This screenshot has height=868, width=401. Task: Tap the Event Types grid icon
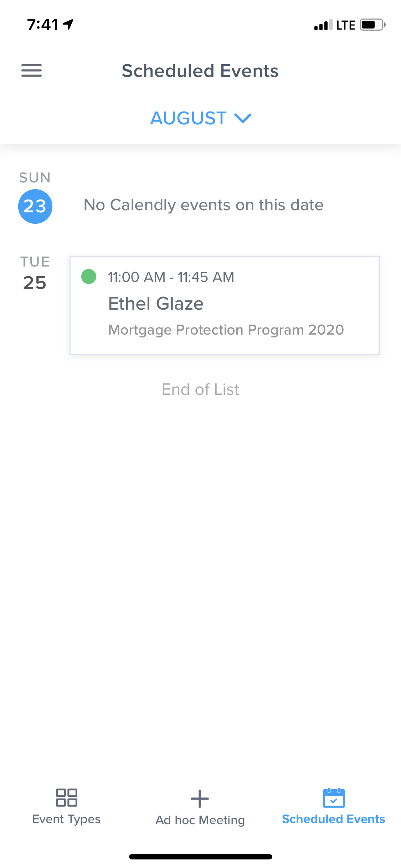(66, 797)
